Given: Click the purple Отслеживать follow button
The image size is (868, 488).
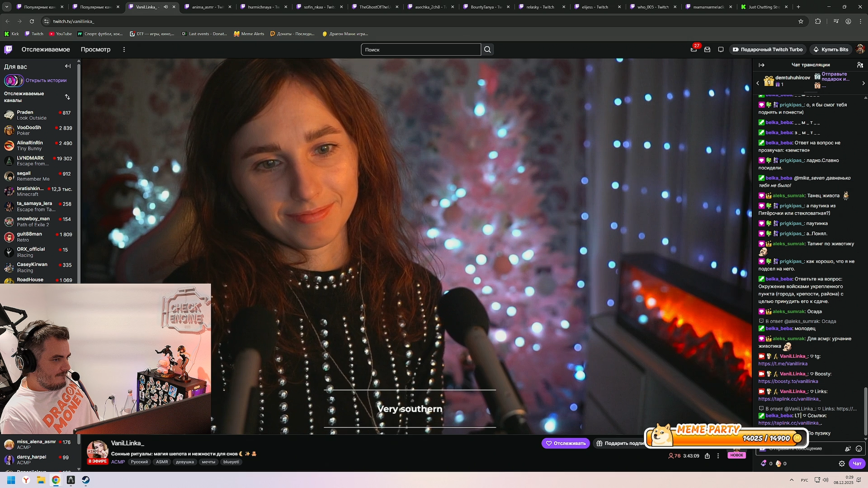Looking at the screenshot, I should pyautogui.click(x=565, y=443).
